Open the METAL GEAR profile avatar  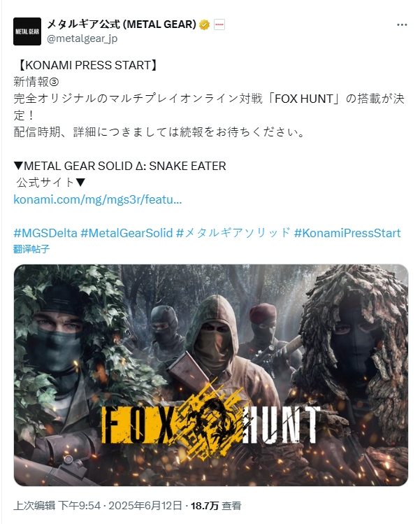[27, 31]
